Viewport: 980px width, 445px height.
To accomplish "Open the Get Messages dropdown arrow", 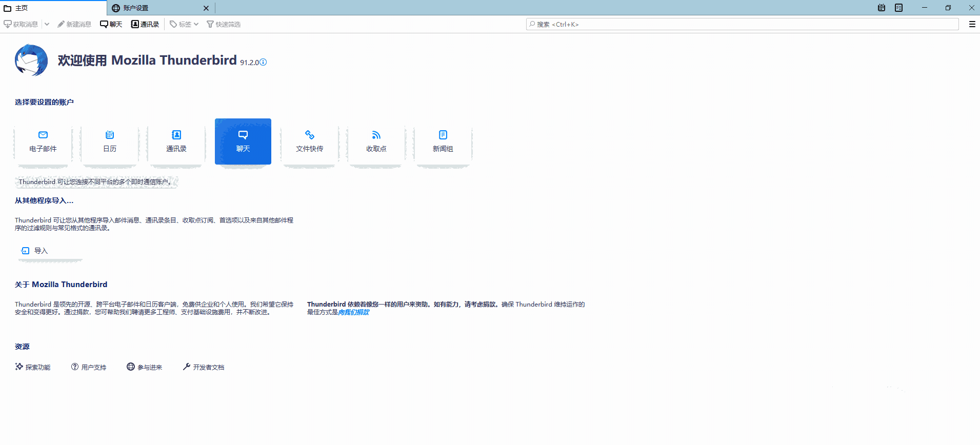I will 47,24.
